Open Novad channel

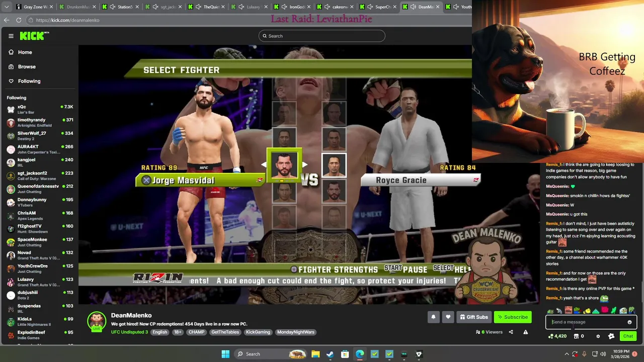[x=39, y=255]
